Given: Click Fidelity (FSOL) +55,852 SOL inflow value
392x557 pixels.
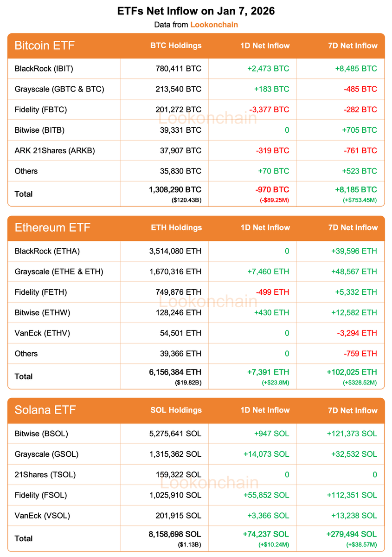Looking at the screenshot, I should tap(266, 495).
